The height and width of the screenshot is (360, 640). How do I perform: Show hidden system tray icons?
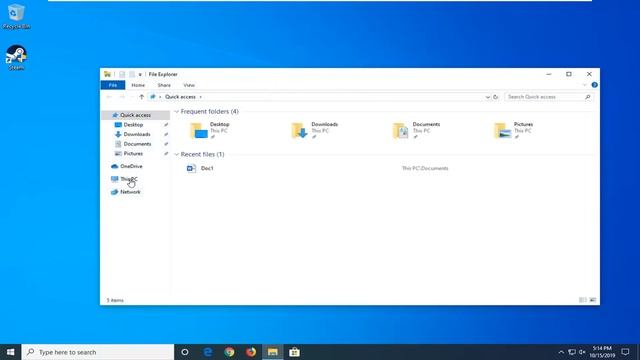point(561,352)
